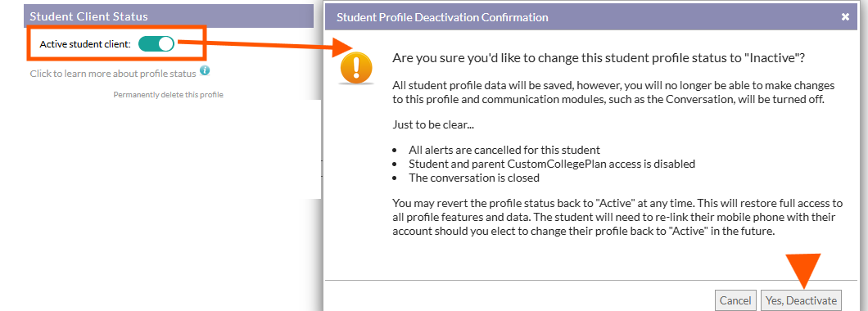Click the Cancel button
The width and height of the screenshot is (868, 311).
coord(735,300)
